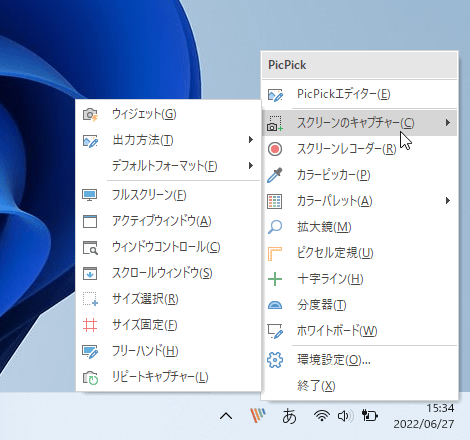Choose フルスクリーン(F) capture option

168,195
